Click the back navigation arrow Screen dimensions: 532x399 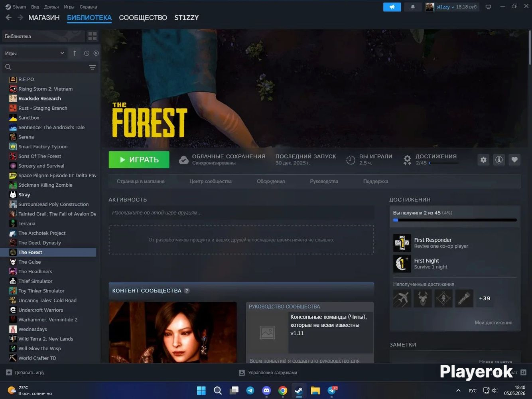(9, 18)
